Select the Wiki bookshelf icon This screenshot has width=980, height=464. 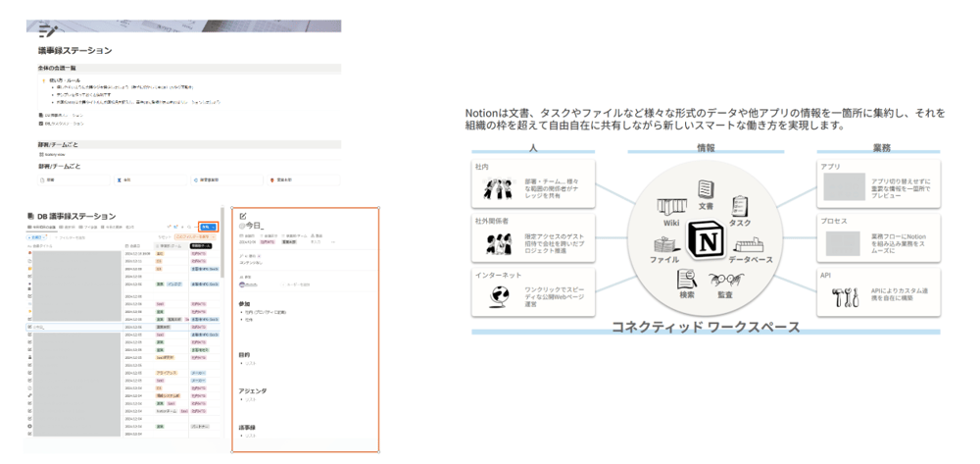(672, 208)
